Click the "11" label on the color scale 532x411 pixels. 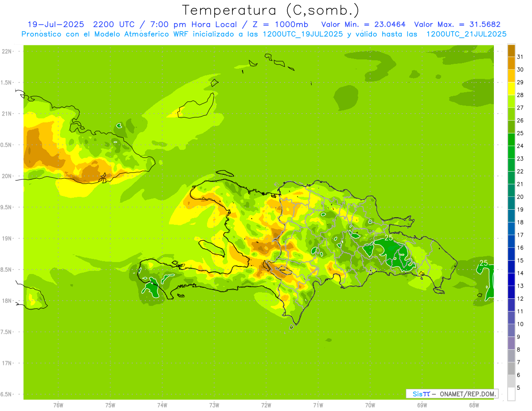pyautogui.click(x=520, y=311)
